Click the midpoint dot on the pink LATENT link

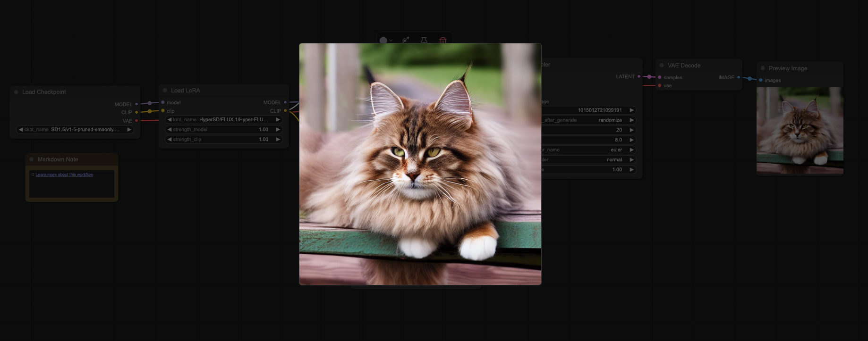[x=649, y=77]
